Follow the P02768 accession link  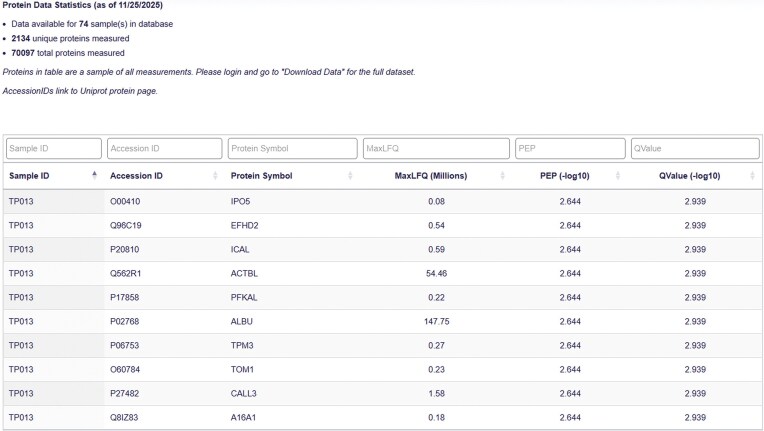(x=125, y=321)
